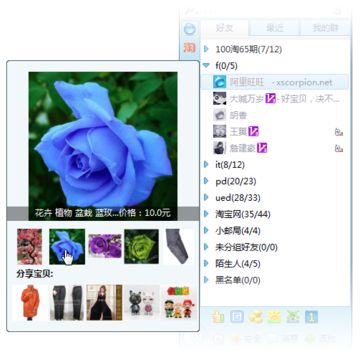Screen dimensions: 360x360
Task: Click the mobile status icon on 詹建豪's row
Action: (x=339, y=148)
